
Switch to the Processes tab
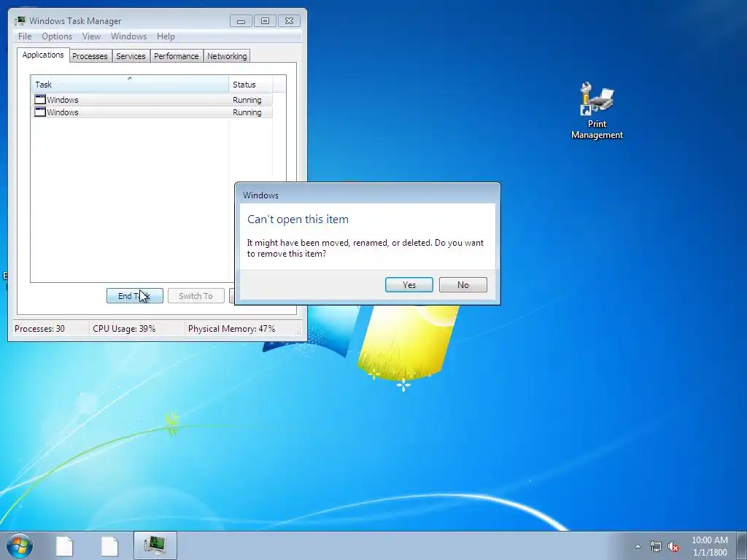90,56
